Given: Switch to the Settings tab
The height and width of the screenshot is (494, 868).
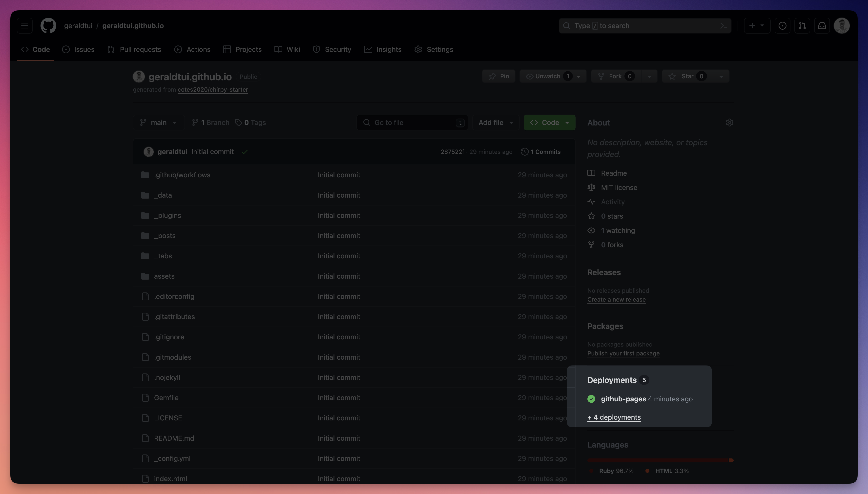Looking at the screenshot, I should coord(434,50).
